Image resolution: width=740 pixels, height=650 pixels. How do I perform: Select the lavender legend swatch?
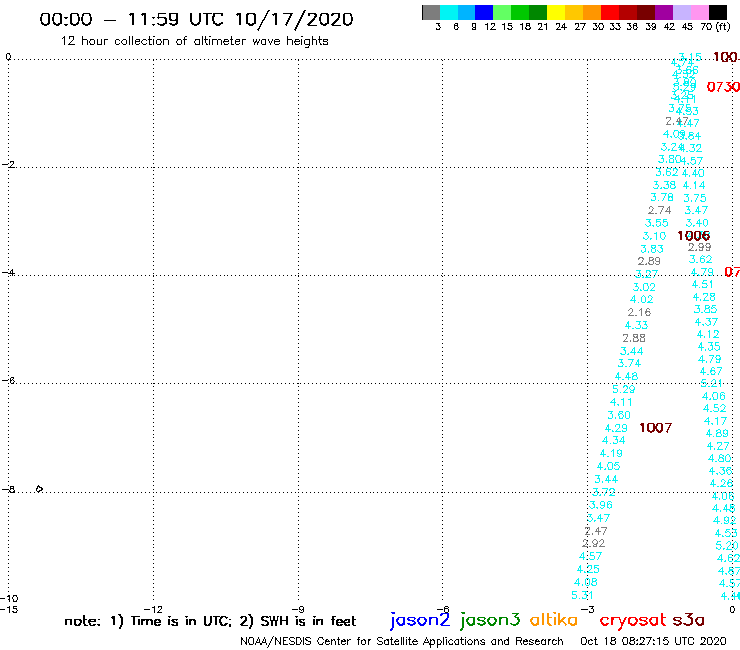coord(681,12)
